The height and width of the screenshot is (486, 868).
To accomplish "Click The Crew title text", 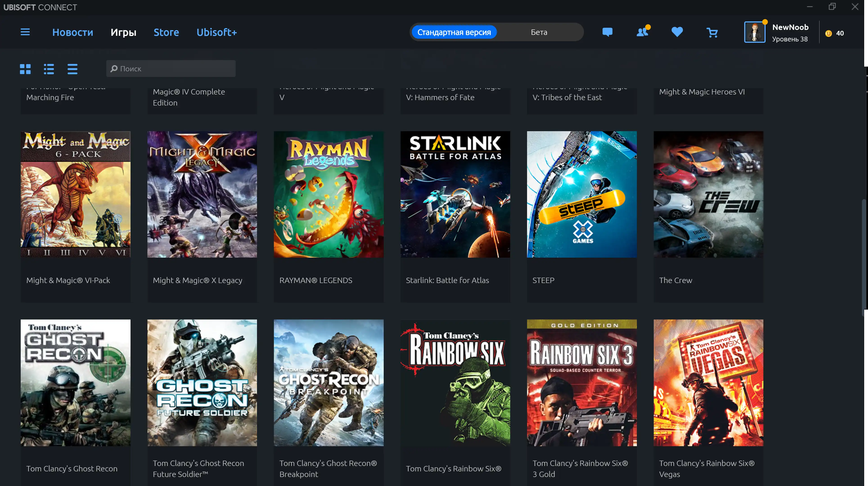I will [676, 280].
